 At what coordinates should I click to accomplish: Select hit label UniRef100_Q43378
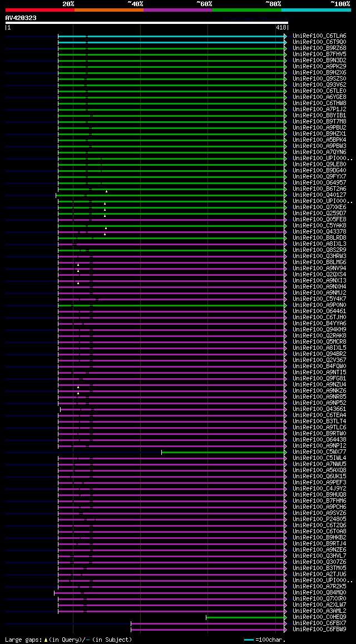tap(319, 232)
